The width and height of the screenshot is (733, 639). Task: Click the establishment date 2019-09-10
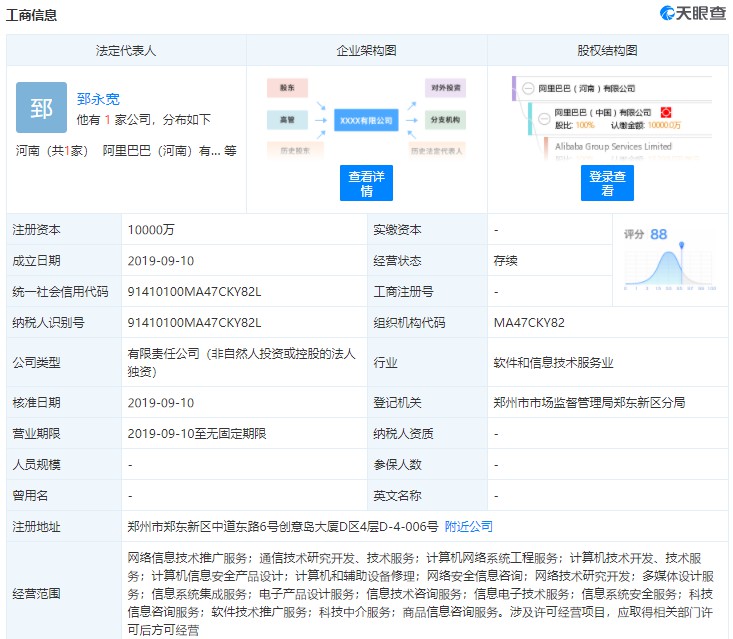(x=161, y=261)
